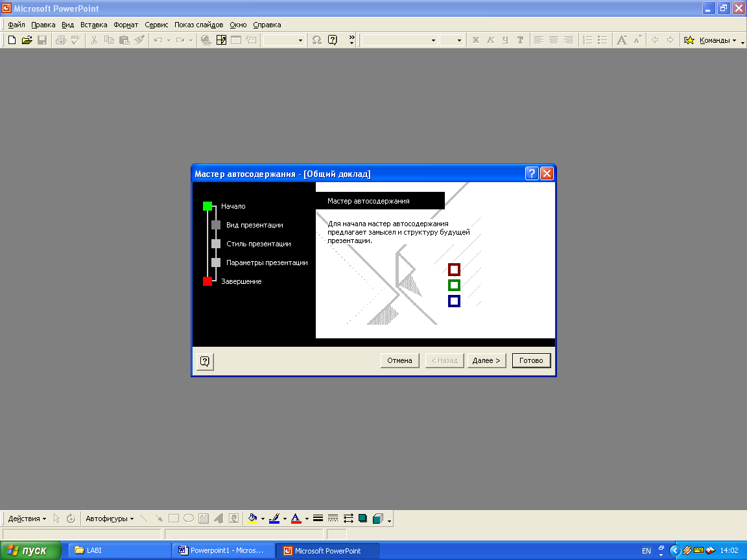Click the Print icon in the toolbar
Screen dimensions: 747x560
point(60,40)
